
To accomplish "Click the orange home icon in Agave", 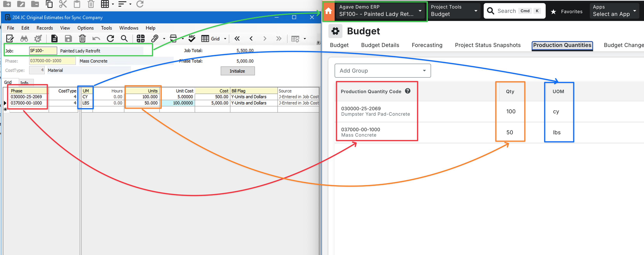I will point(328,11).
